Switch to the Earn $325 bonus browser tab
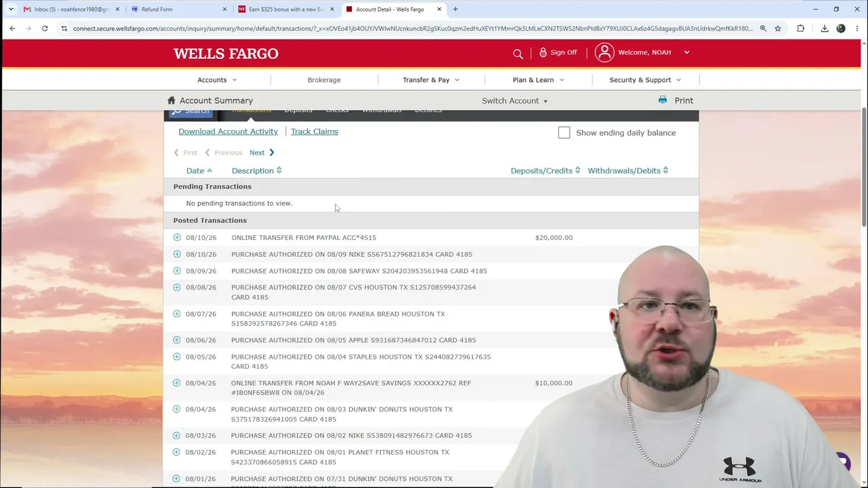This screenshot has width=868, height=488. point(285,9)
